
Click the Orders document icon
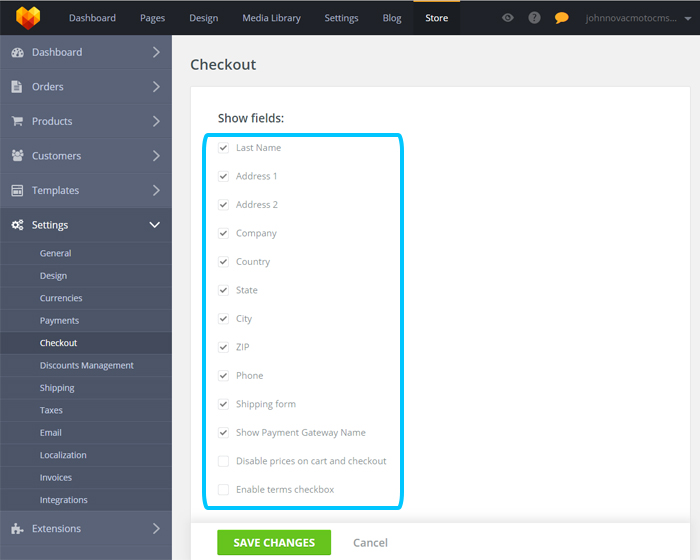[x=17, y=87]
